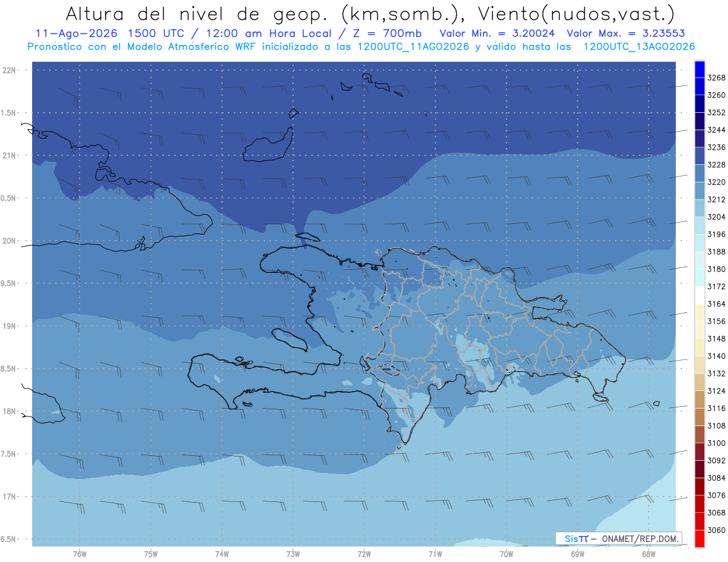Pick the colorbar swatch between 3116 and 3124

coord(699,400)
